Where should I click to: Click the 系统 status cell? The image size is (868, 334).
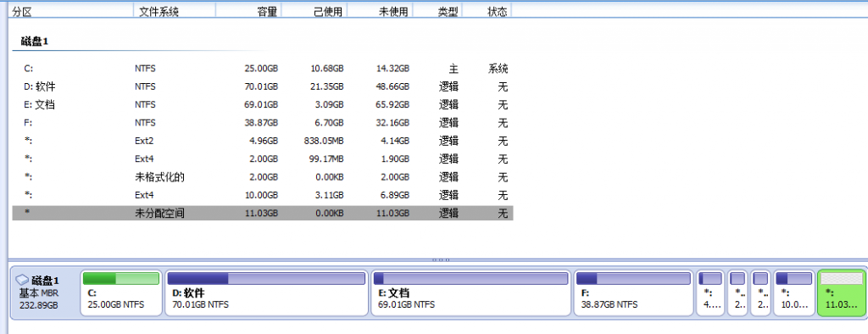(x=498, y=69)
